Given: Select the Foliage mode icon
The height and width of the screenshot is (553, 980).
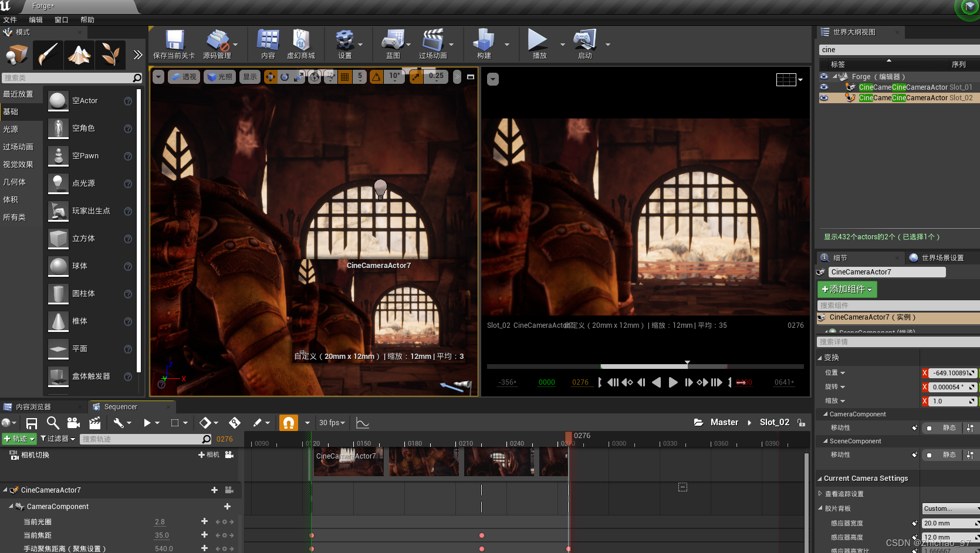Looking at the screenshot, I should 110,55.
